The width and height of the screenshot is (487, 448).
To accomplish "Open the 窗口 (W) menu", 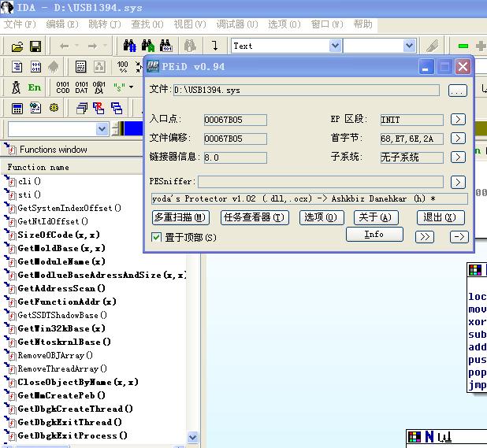I will 327,24.
